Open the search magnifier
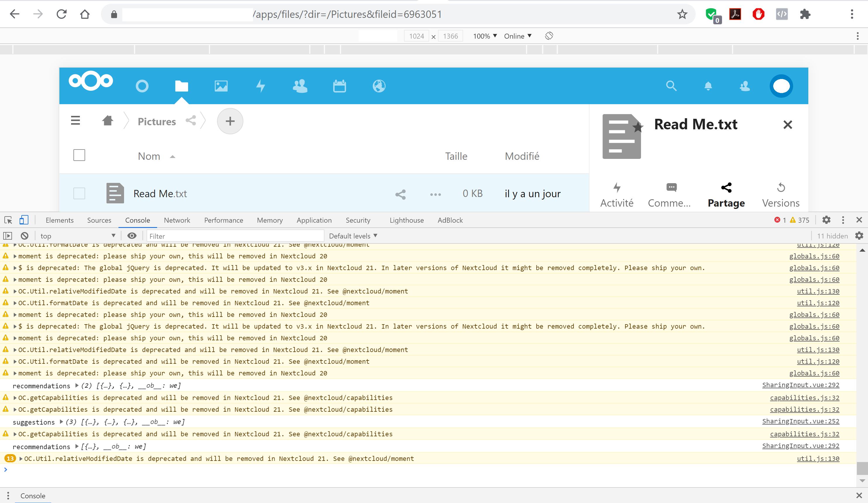The image size is (868, 503). pos(671,86)
